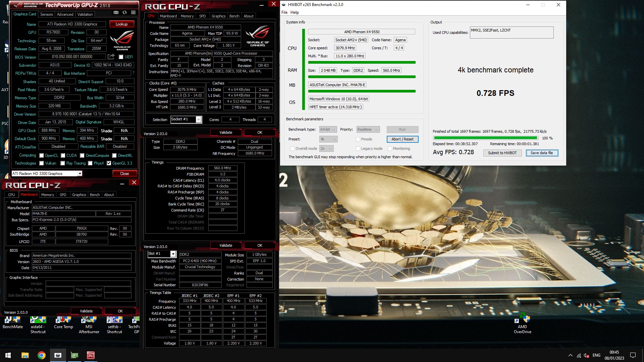Switch to HWBOT x265 taskbar icon
This screenshot has height=362, width=644.
(x=58, y=355)
